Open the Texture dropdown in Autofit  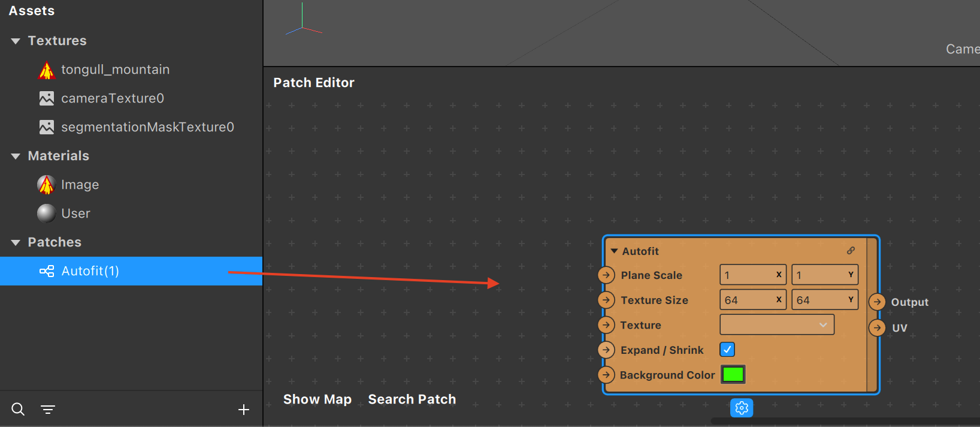tap(777, 324)
